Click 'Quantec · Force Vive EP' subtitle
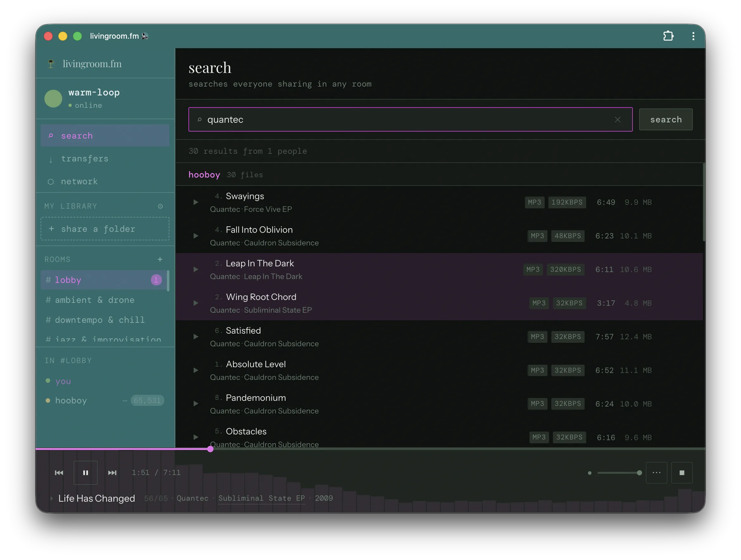Image resolution: width=741 pixels, height=560 pixels. (251, 209)
